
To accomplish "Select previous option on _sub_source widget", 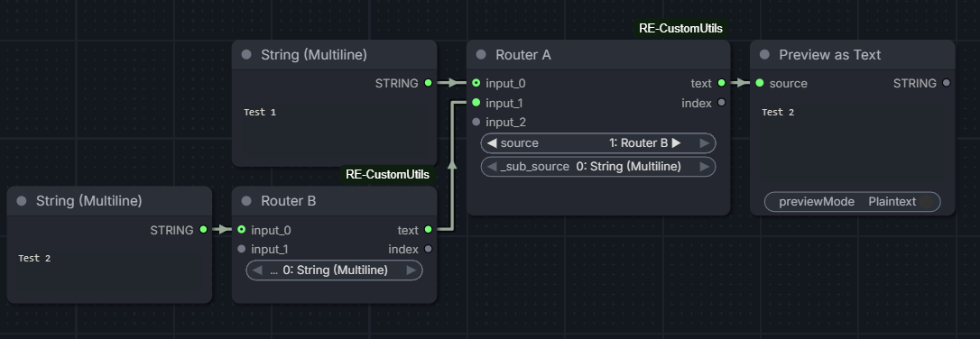I will point(491,167).
